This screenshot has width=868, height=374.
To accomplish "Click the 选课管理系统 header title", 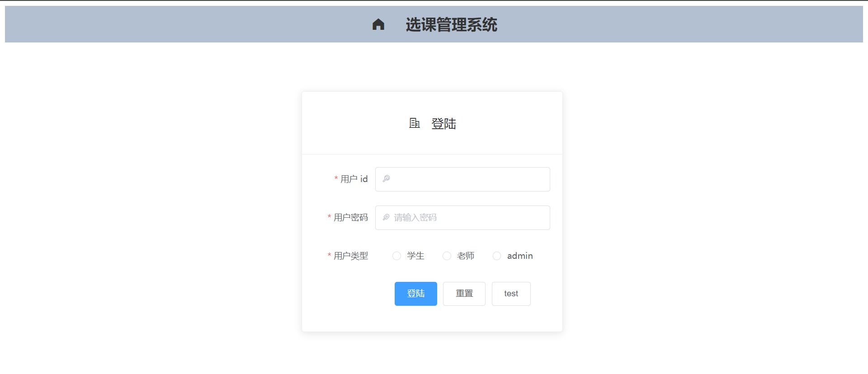I will [x=451, y=24].
